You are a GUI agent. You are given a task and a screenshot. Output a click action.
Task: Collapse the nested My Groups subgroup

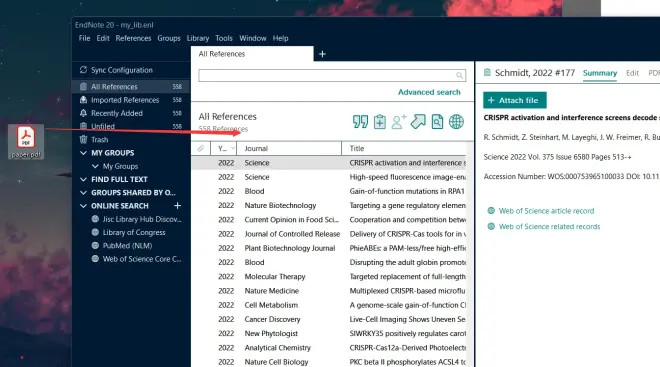pos(95,166)
